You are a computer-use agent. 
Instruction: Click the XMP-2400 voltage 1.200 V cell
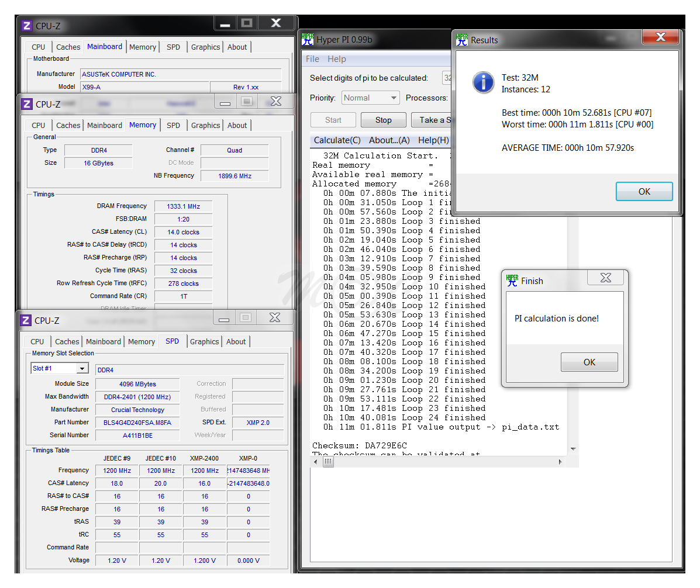205,561
